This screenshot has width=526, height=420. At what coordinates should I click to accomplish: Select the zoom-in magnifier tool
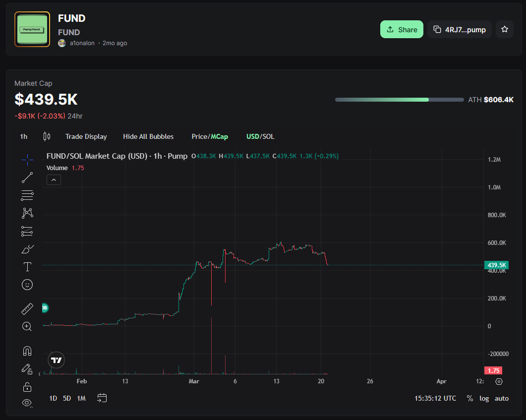point(27,326)
